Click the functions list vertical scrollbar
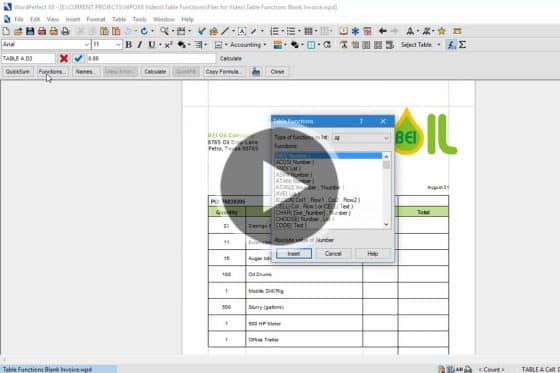 [386, 191]
